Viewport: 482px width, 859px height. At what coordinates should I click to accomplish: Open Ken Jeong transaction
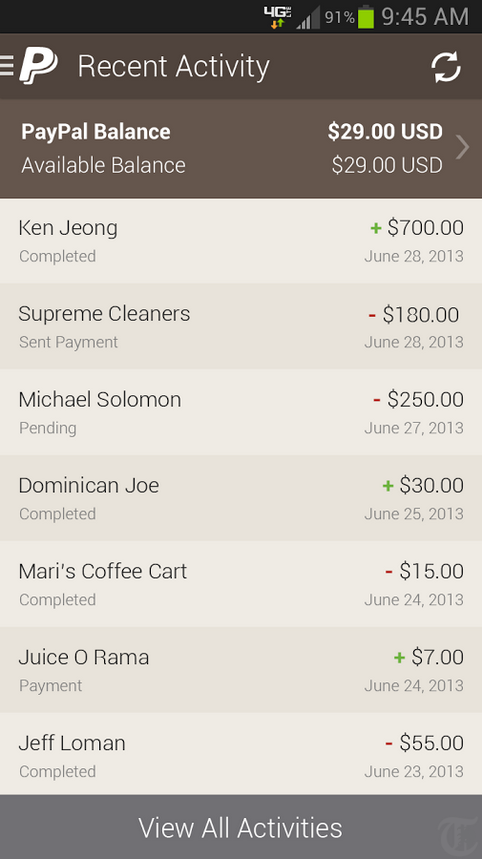(x=241, y=241)
